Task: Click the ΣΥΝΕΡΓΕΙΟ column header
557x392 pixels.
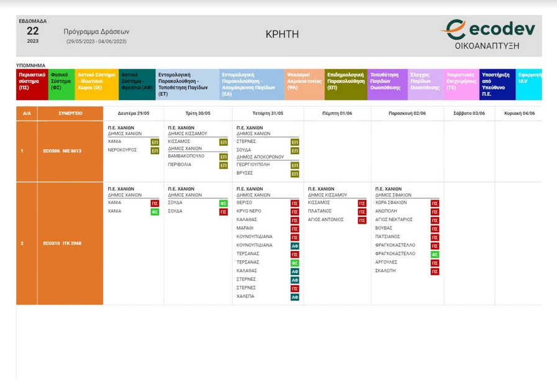Action: click(70, 114)
